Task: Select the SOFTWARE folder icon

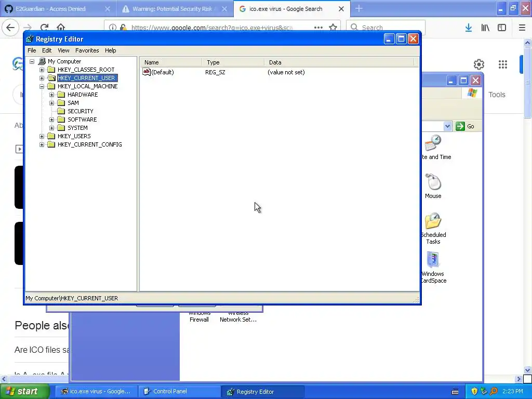Action: pyautogui.click(x=61, y=119)
